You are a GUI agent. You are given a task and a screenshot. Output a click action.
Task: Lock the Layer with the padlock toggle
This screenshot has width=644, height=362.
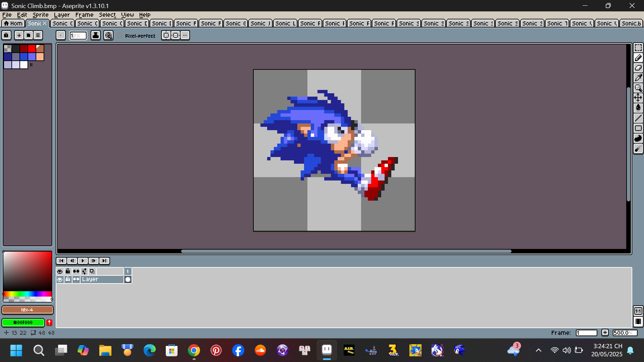pos(68,279)
